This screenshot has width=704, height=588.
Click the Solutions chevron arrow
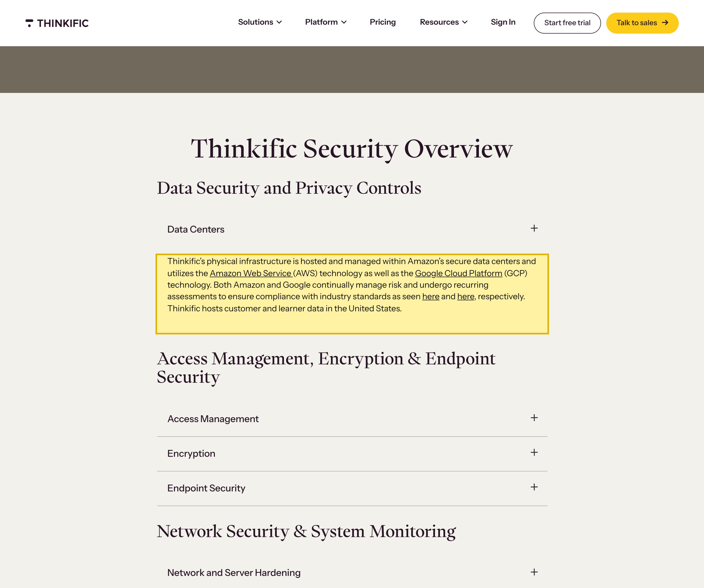coord(279,23)
